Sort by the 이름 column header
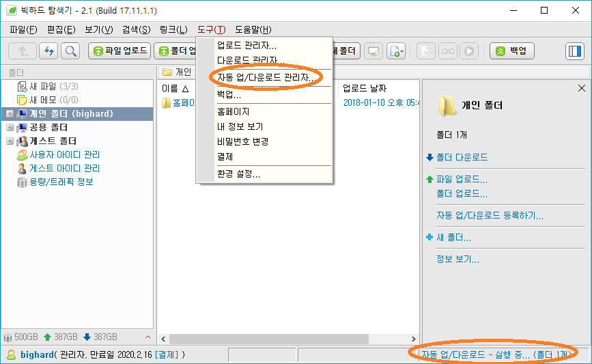Viewport: 592px width, 364px height. coord(175,88)
